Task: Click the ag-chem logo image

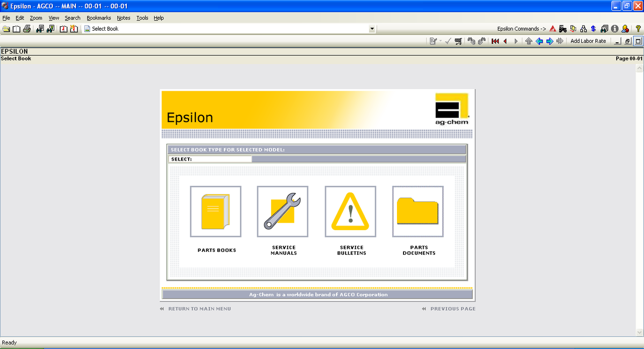Action: [452, 109]
